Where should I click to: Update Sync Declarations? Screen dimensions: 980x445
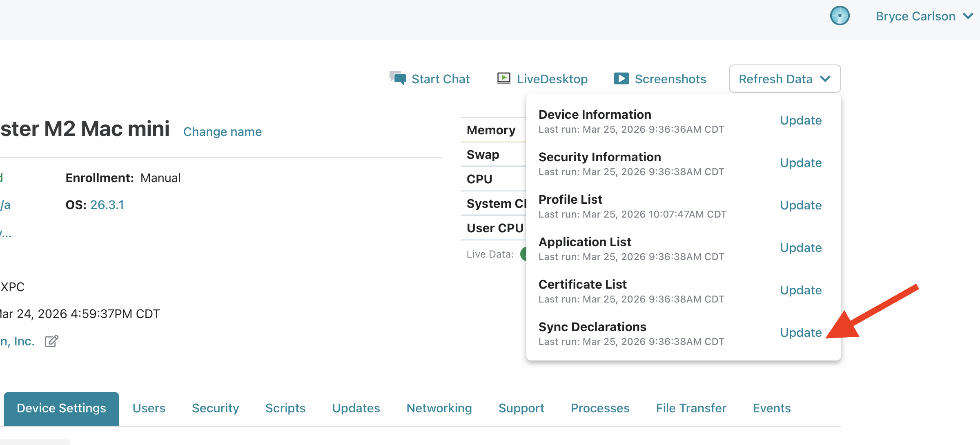(801, 333)
